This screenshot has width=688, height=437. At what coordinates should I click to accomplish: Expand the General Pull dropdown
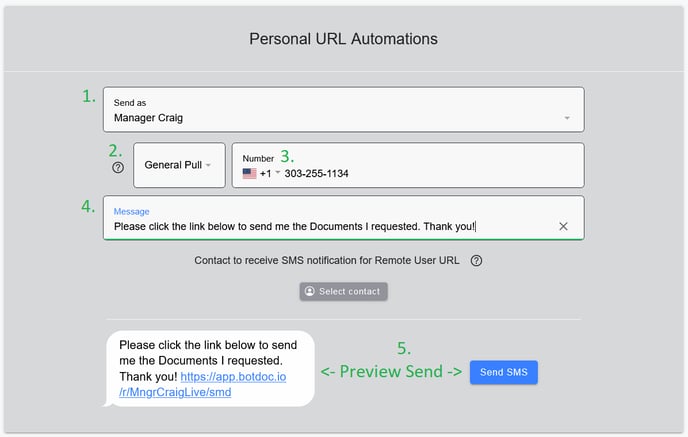[x=178, y=165]
